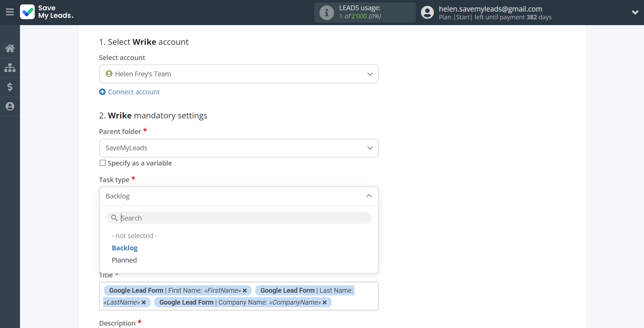Open the Parent folder dropdown
This screenshot has width=644, height=328.
pyautogui.click(x=239, y=148)
